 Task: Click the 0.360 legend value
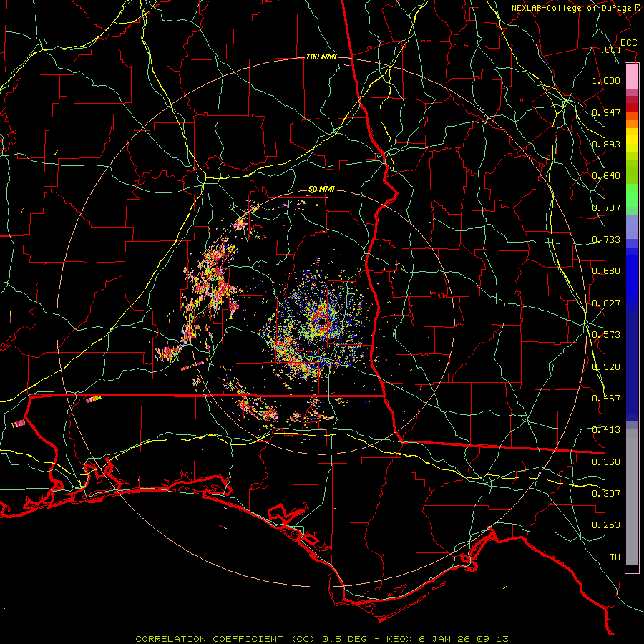pyautogui.click(x=606, y=462)
